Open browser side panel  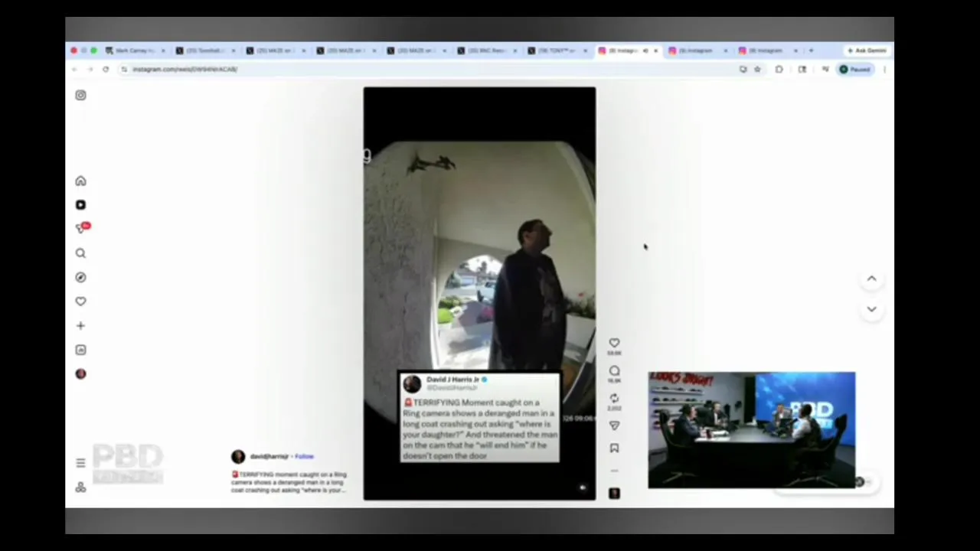802,69
